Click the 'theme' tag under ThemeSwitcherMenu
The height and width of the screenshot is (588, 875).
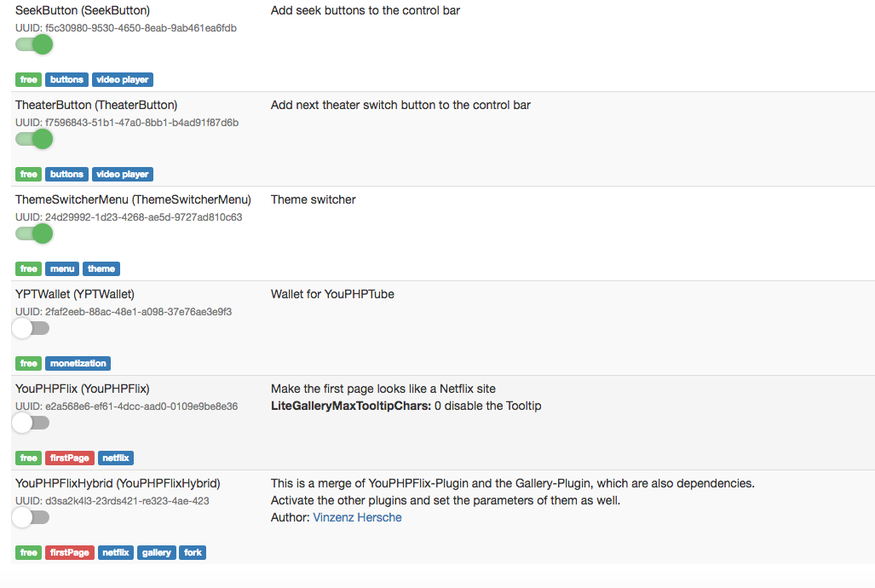pos(101,268)
